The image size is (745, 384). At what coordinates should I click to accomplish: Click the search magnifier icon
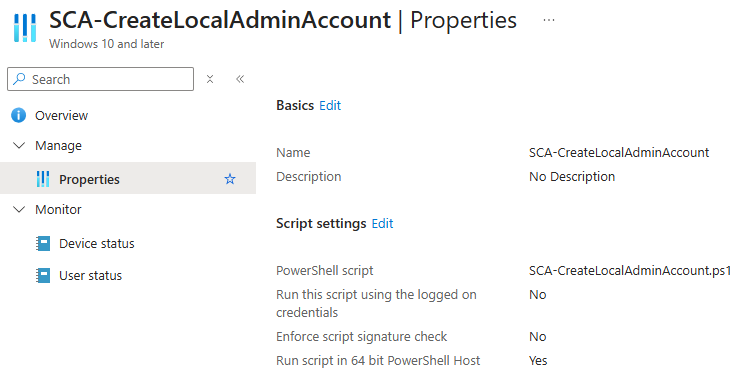click(x=19, y=79)
